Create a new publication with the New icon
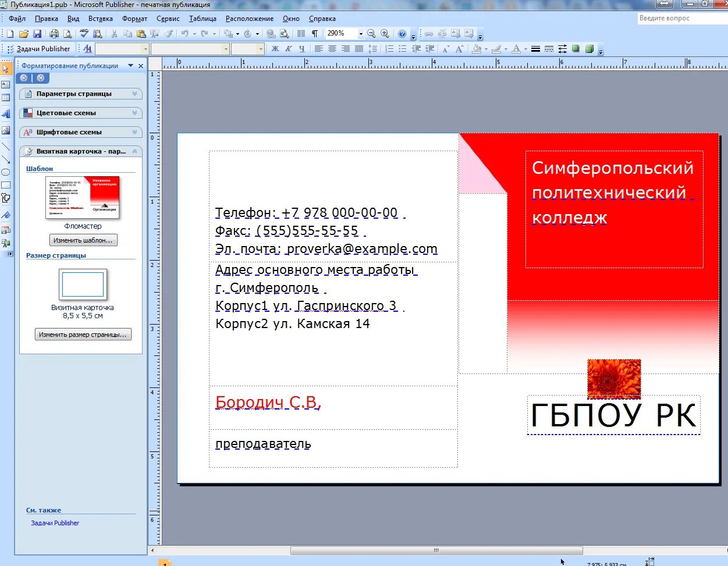 click(10, 34)
